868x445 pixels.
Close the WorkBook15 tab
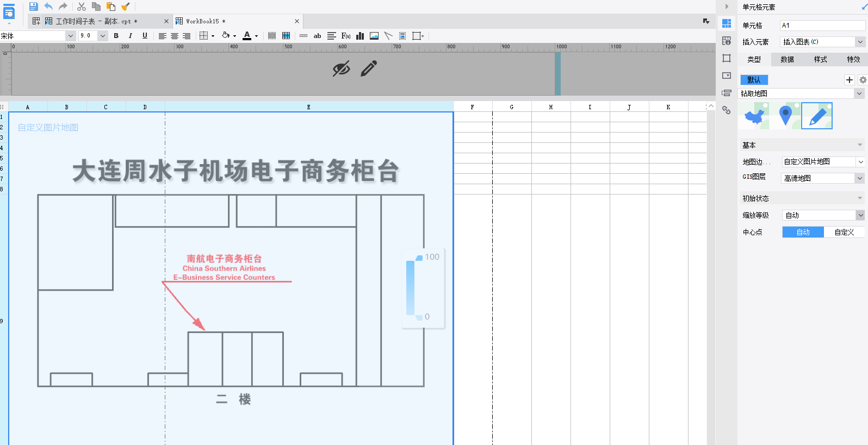(297, 21)
